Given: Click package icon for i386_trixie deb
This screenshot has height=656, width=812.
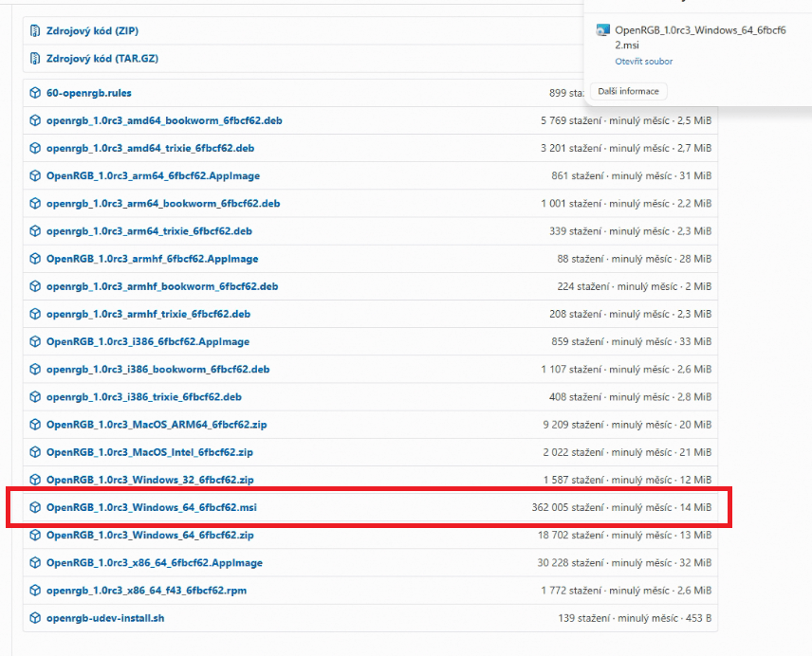Looking at the screenshot, I should (x=35, y=397).
